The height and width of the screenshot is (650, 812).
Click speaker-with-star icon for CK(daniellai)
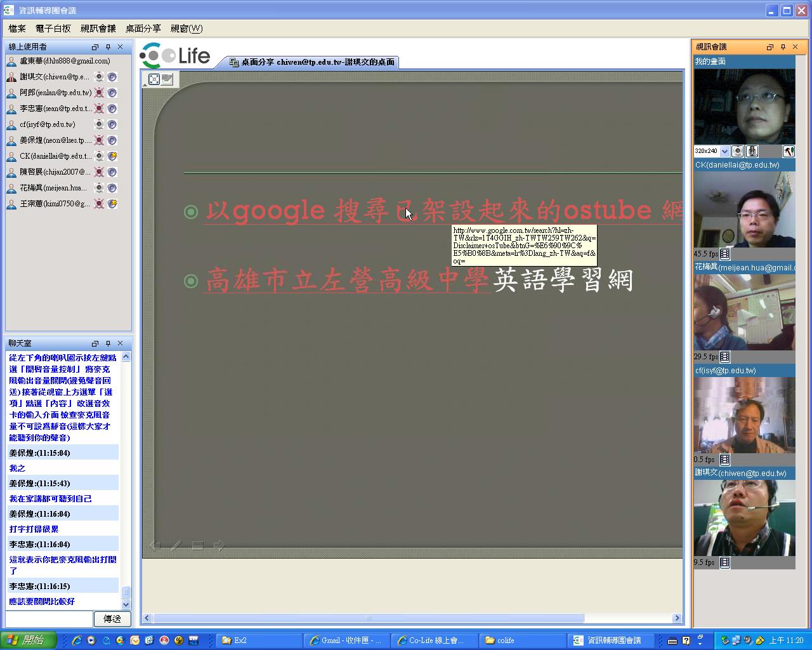112,156
